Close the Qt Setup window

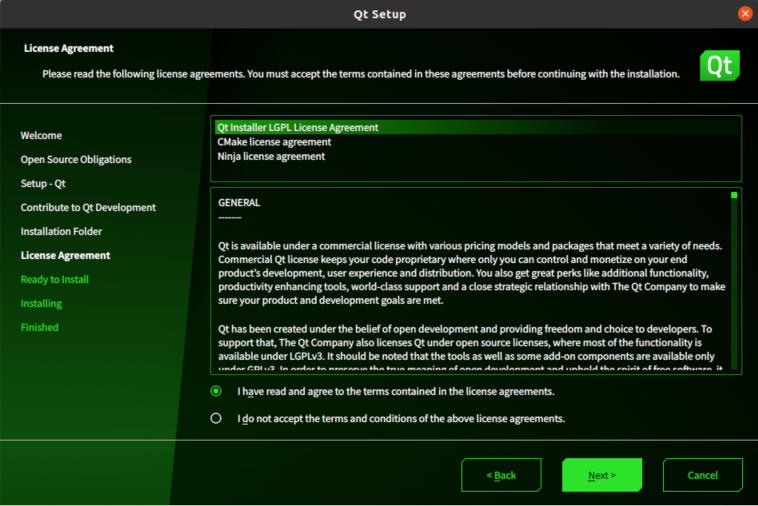(x=745, y=14)
